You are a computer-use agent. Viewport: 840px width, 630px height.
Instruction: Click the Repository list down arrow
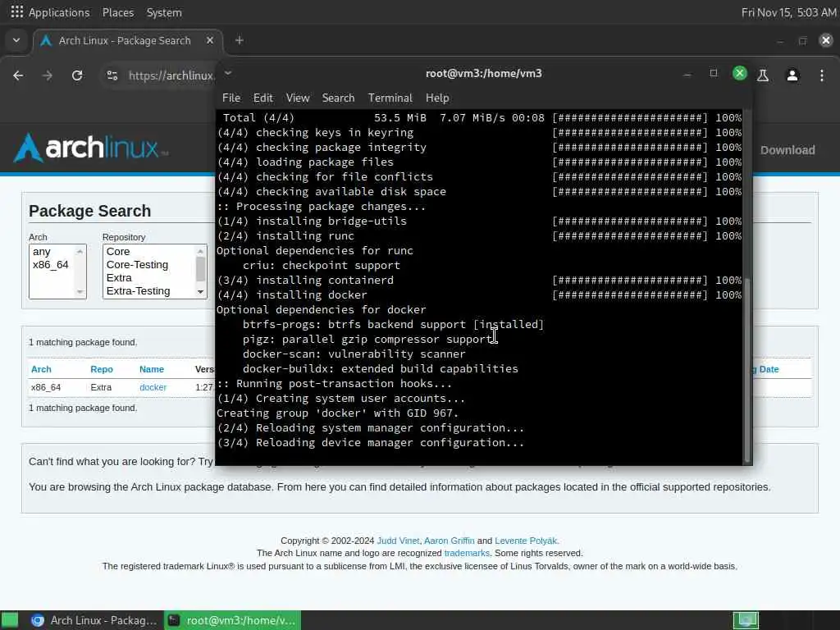(200, 292)
